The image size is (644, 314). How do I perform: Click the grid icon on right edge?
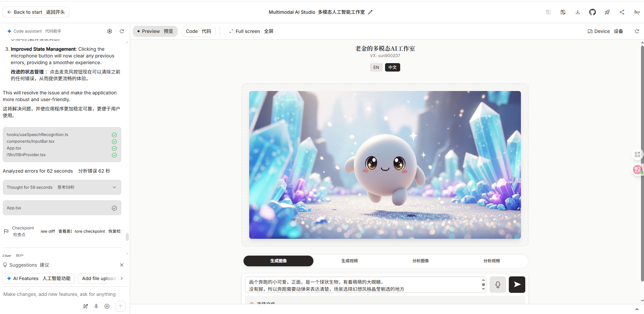click(x=637, y=154)
